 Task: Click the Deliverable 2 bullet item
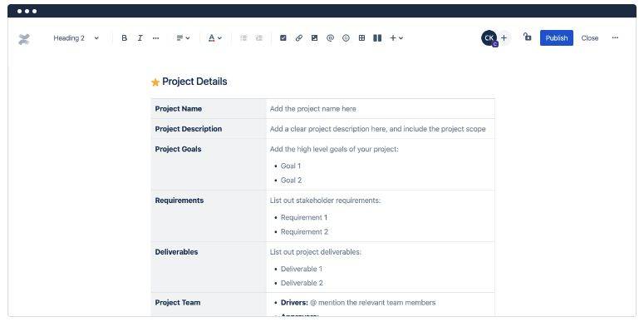[x=302, y=283]
